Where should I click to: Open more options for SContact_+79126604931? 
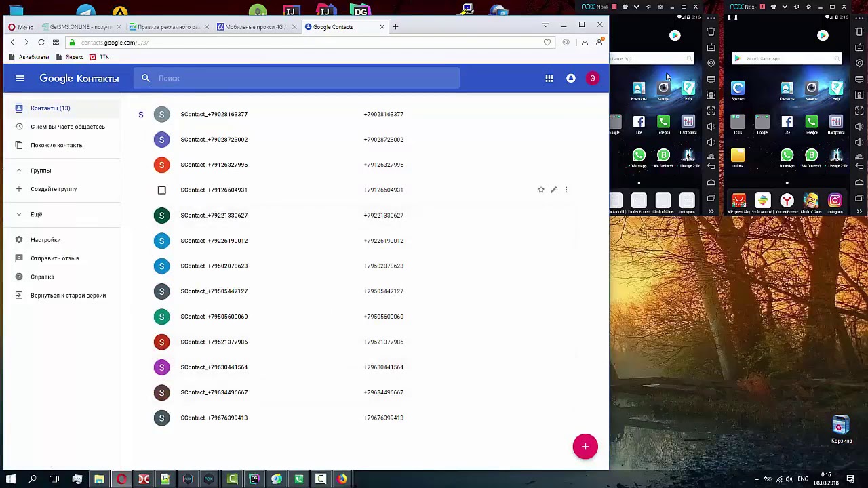(566, 190)
